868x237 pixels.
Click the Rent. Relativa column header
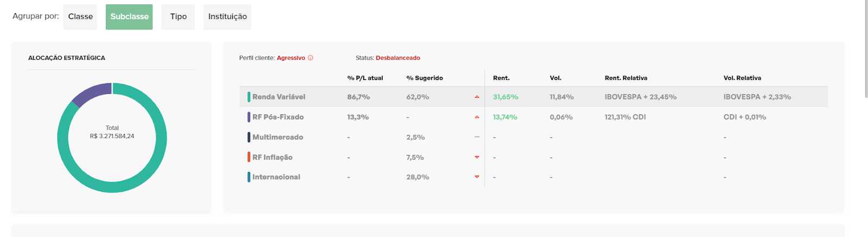click(626, 78)
